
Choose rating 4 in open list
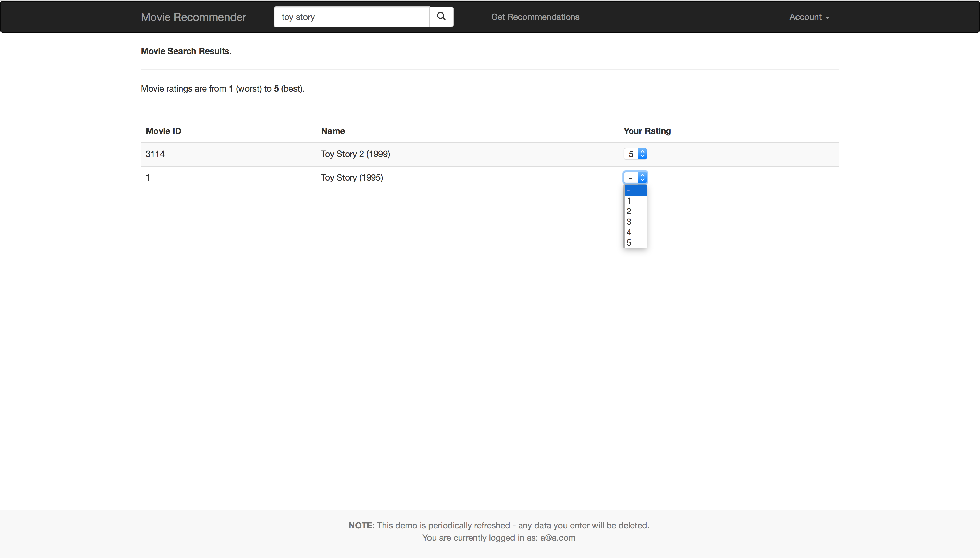(x=635, y=232)
